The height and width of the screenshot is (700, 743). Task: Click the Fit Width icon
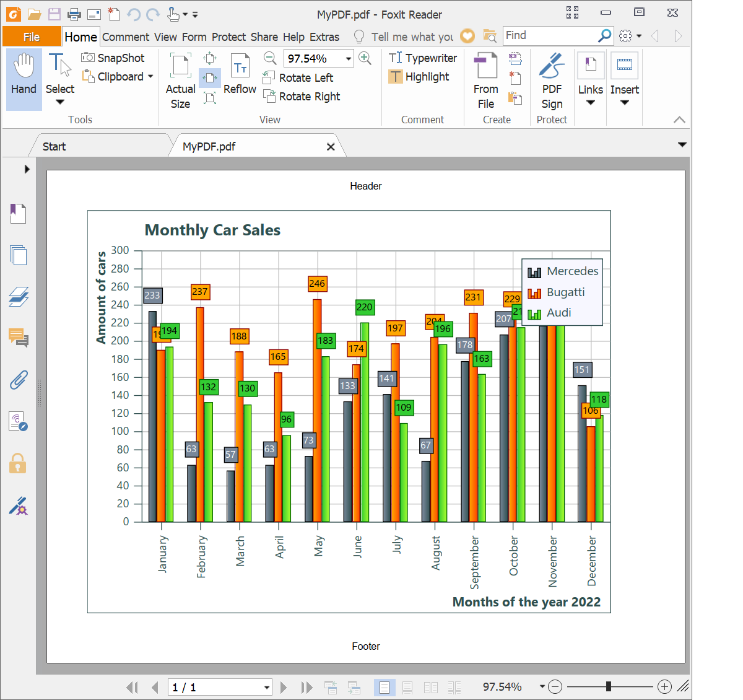[210, 78]
